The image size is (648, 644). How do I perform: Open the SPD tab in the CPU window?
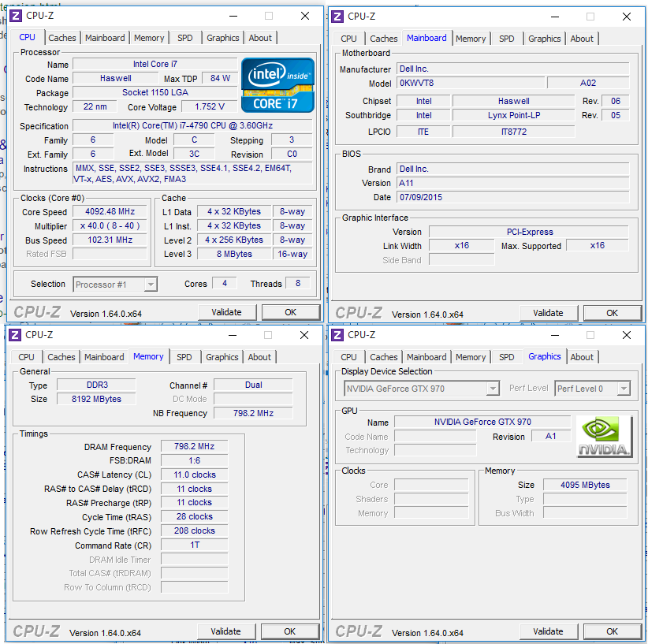pyautogui.click(x=185, y=38)
